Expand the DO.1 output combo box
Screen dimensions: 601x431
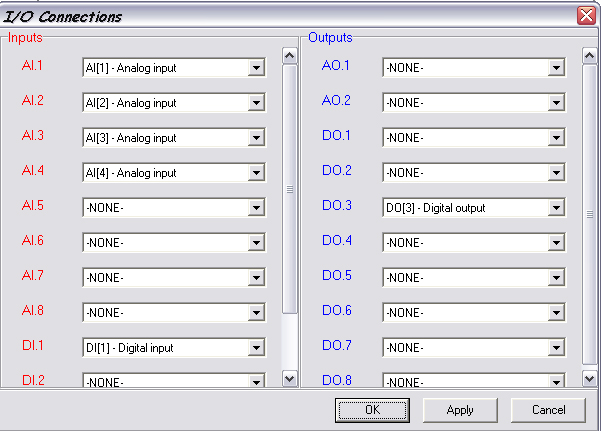[474, 138]
